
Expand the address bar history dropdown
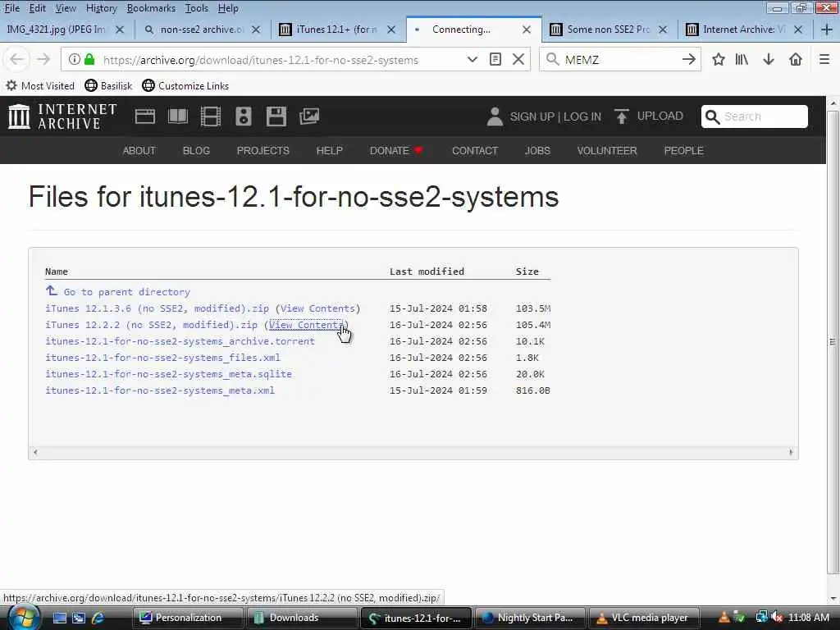pos(472,59)
